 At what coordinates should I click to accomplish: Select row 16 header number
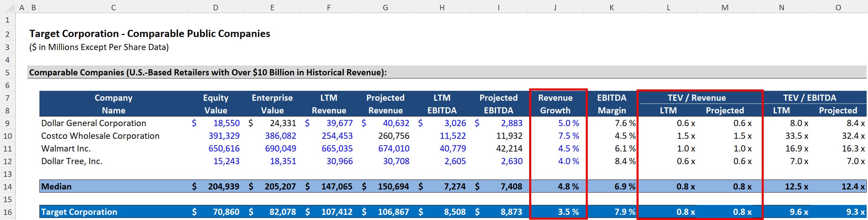(8, 212)
